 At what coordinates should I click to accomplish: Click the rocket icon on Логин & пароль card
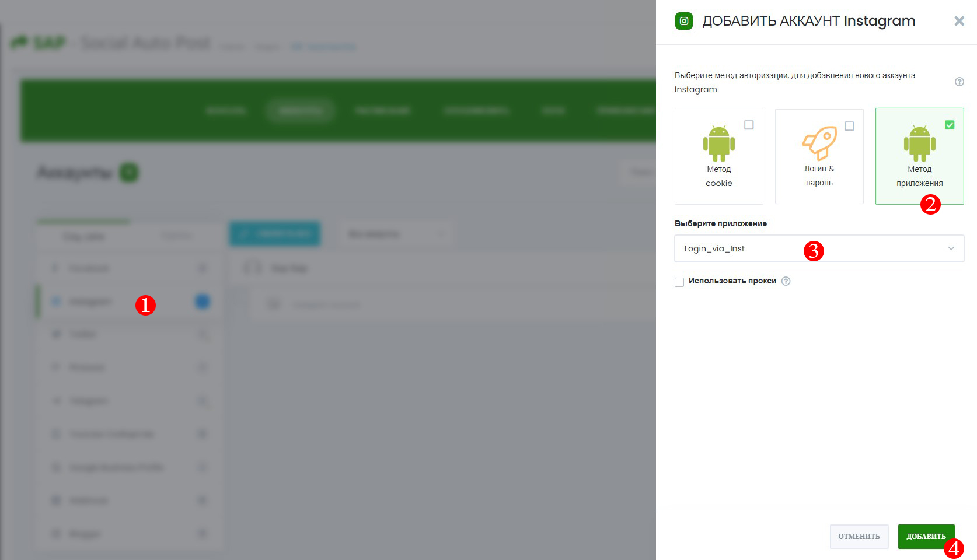coord(819,143)
